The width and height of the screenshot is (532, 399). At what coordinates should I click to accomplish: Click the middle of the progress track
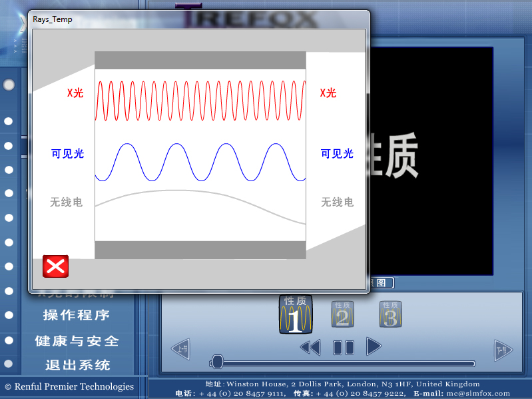click(343, 363)
